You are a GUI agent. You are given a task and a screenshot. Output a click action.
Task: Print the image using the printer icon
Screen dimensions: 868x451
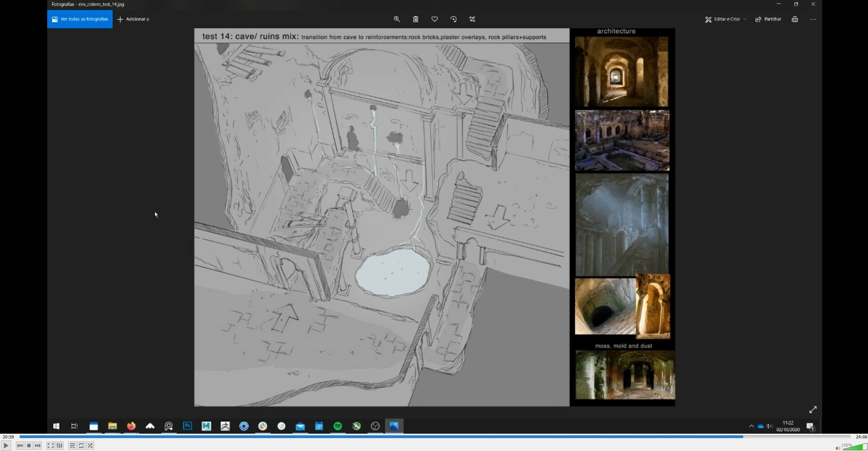point(795,19)
